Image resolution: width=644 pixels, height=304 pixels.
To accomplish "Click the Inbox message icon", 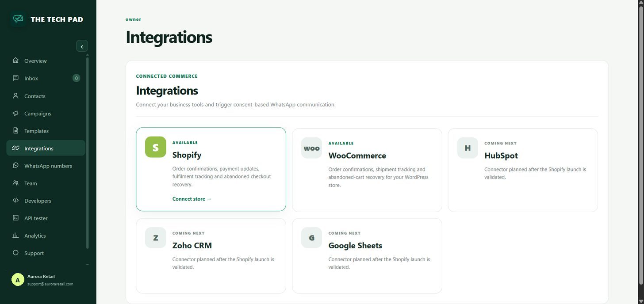I will click(16, 78).
